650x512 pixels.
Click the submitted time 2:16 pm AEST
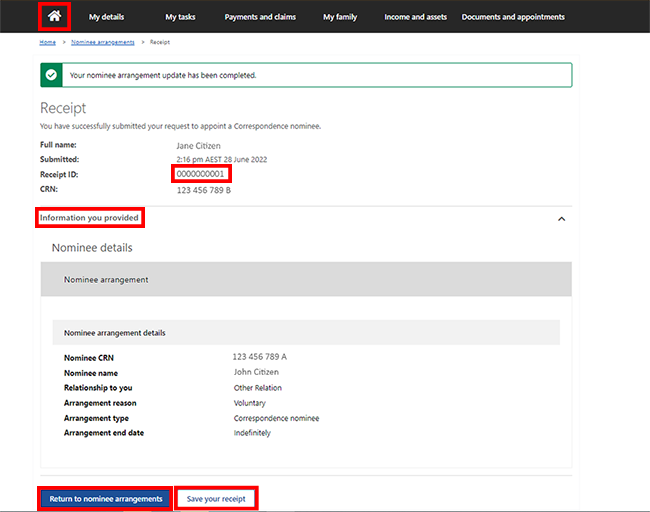coord(199,160)
